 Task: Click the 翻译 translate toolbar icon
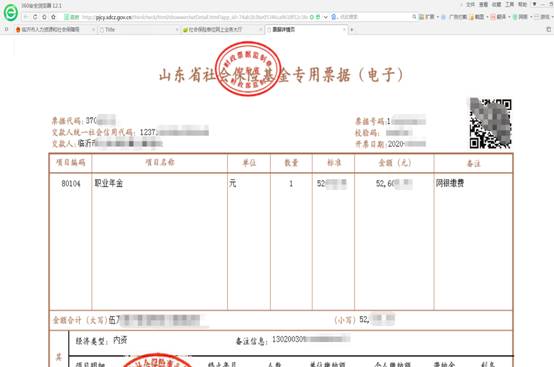coord(499,17)
